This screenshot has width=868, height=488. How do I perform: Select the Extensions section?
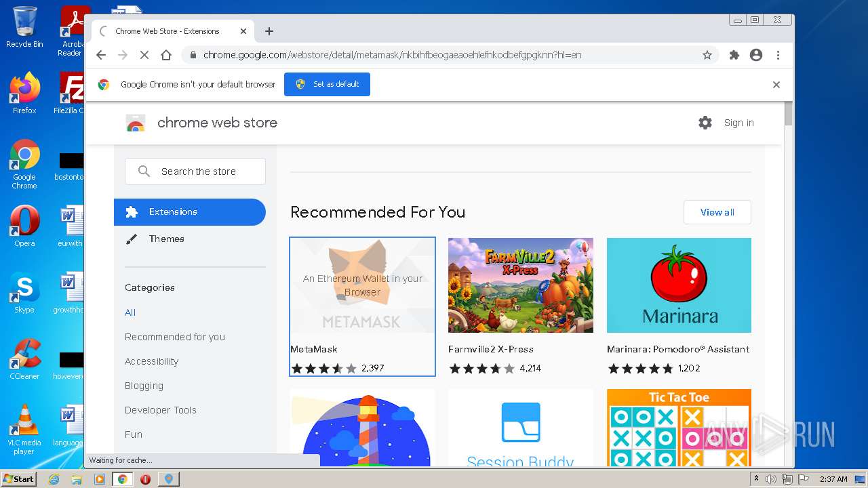click(190, 212)
